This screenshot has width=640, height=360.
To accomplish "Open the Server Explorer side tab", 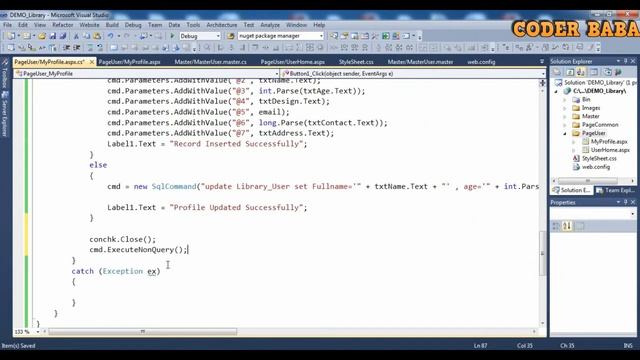I will pyautogui.click(x=4, y=115).
